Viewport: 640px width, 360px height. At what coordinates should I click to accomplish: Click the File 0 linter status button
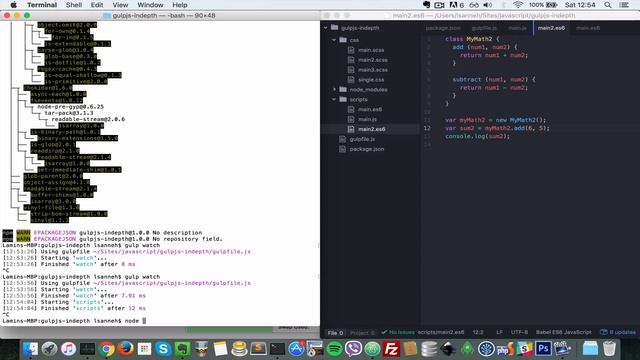point(336,333)
